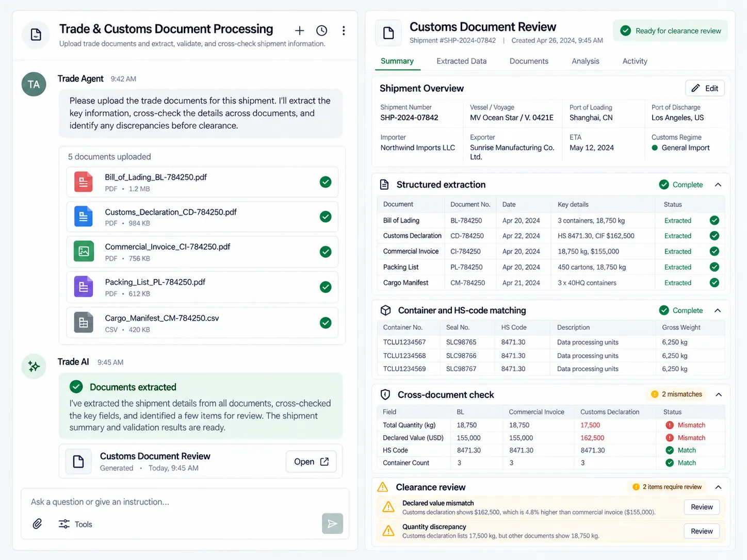Click the Ask a question input field
747x560 pixels.
coord(185,502)
